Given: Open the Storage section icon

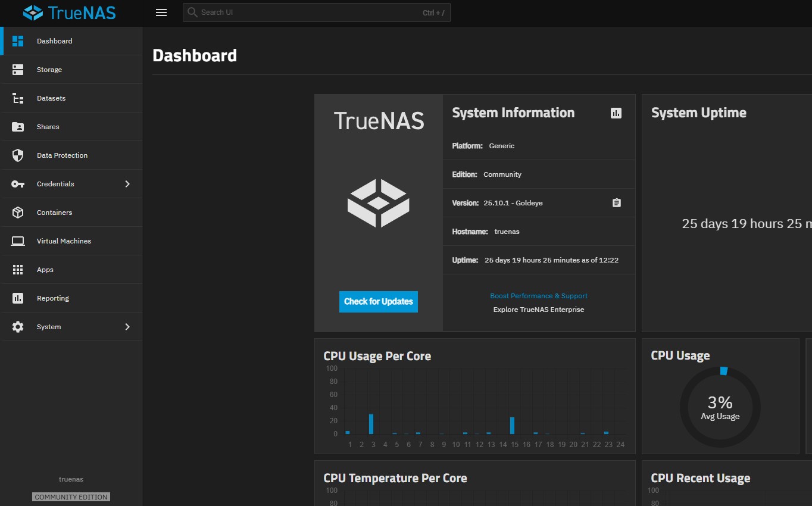Looking at the screenshot, I should click(x=17, y=69).
